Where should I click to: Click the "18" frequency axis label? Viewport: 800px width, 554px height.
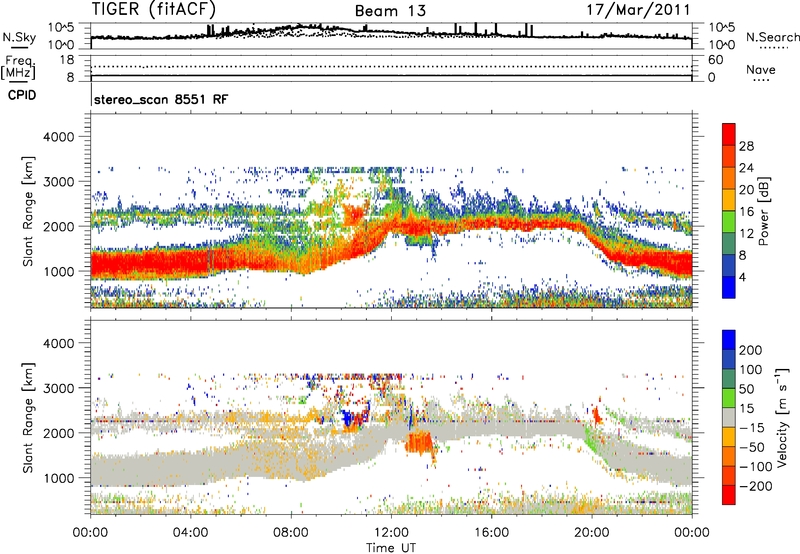tap(67, 60)
